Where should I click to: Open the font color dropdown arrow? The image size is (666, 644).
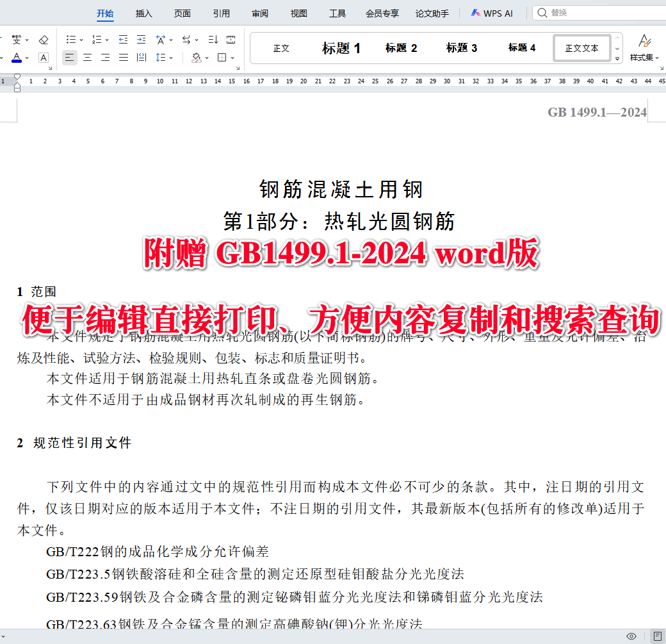point(27,58)
